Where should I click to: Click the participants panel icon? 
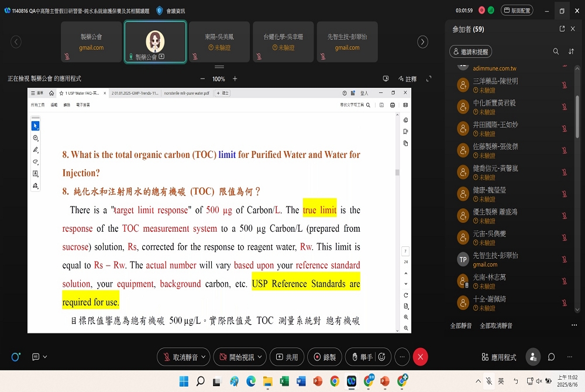coord(533,357)
